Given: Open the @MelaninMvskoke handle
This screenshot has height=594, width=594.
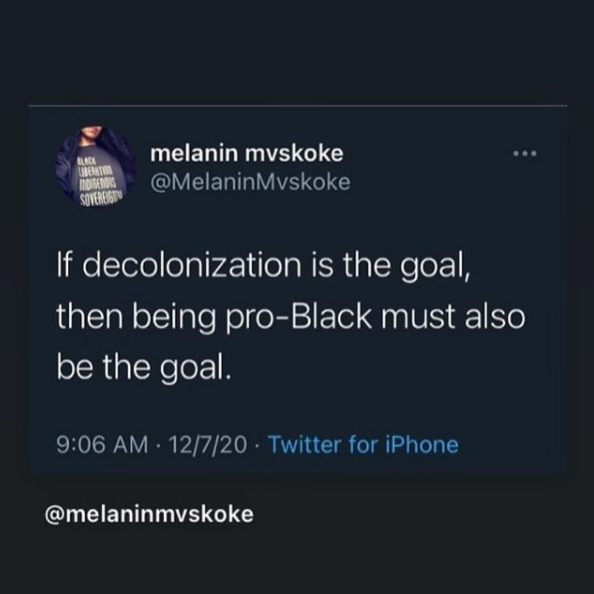Looking at the screenshot, I should [x=250, y=182].
